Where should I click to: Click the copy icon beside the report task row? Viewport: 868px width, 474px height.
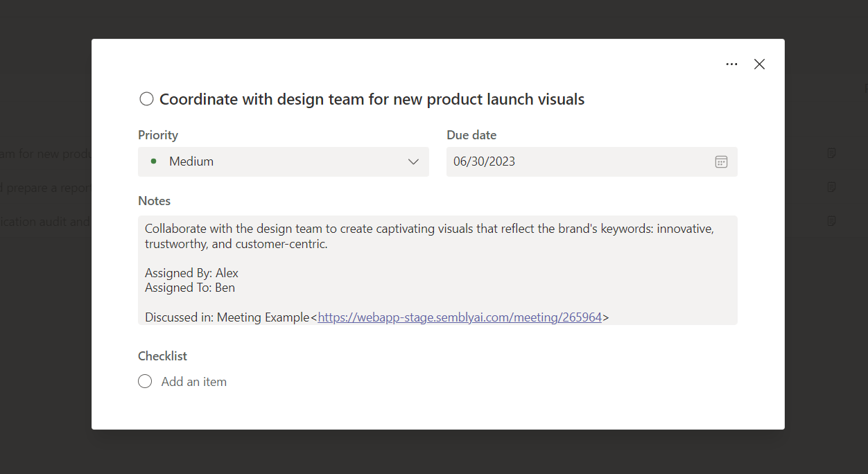point(831,187)
